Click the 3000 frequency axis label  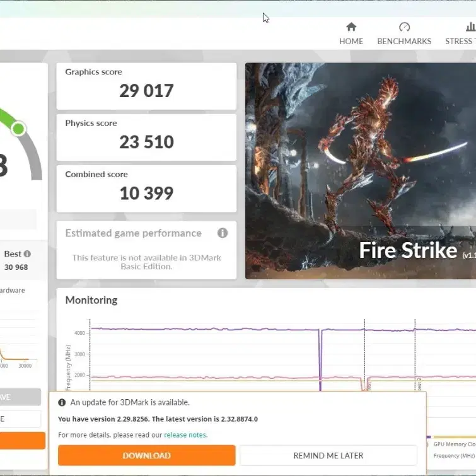coord(79,354)
